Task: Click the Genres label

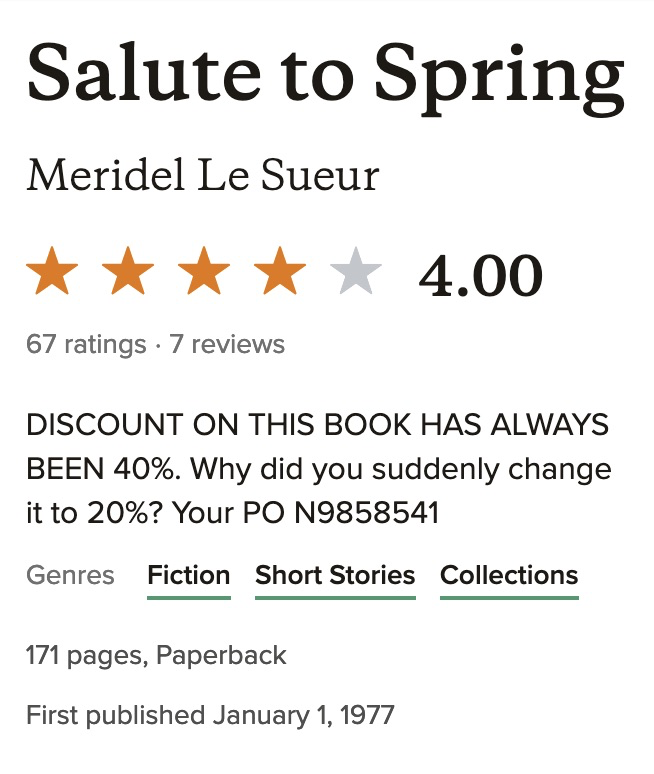Action: point(70,576)
